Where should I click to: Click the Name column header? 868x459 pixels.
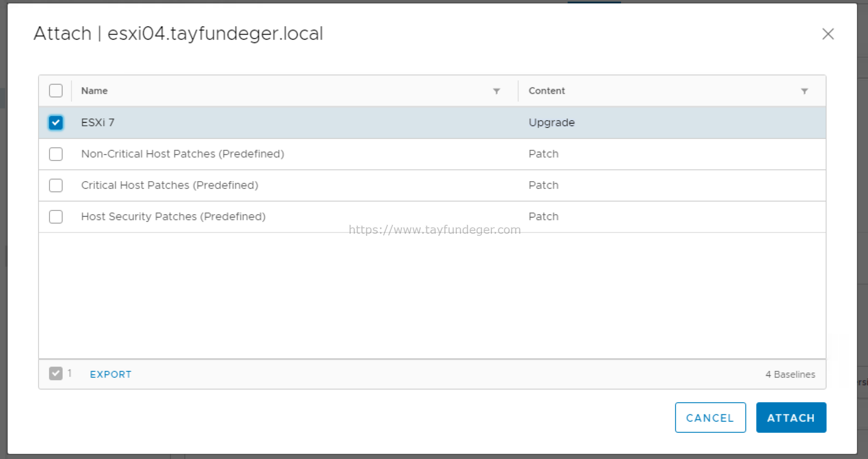[x=94, y=91]
